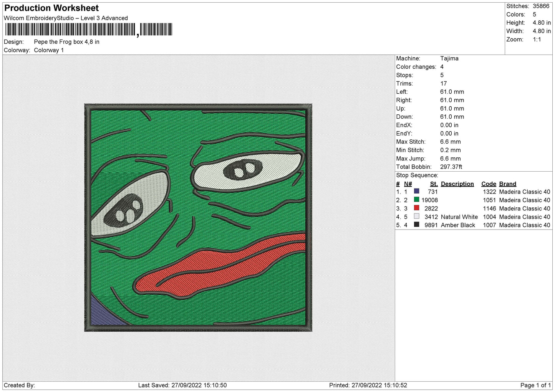Click the red color swatch for stop 3
Image resolution: width=555 pixels, height=392 pixels.
416,208
